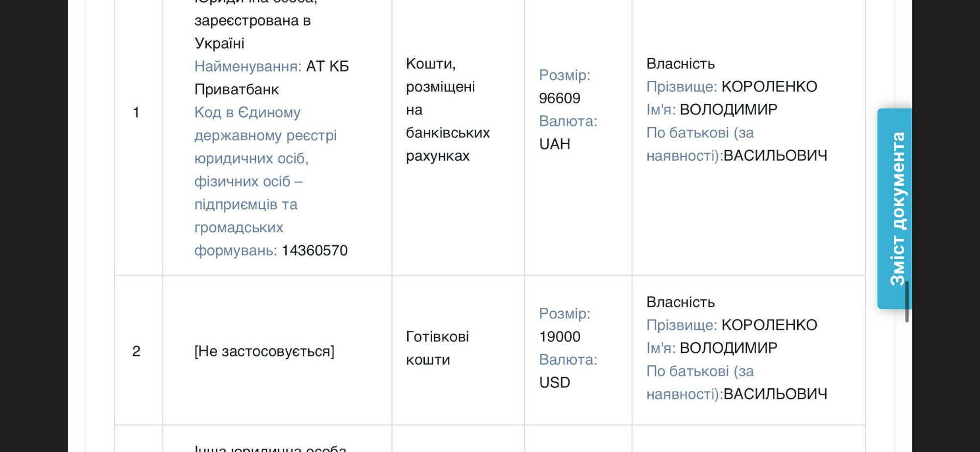Select the UAH currency value
Viewport: 980px width, 452px height.
click(555, 144)
